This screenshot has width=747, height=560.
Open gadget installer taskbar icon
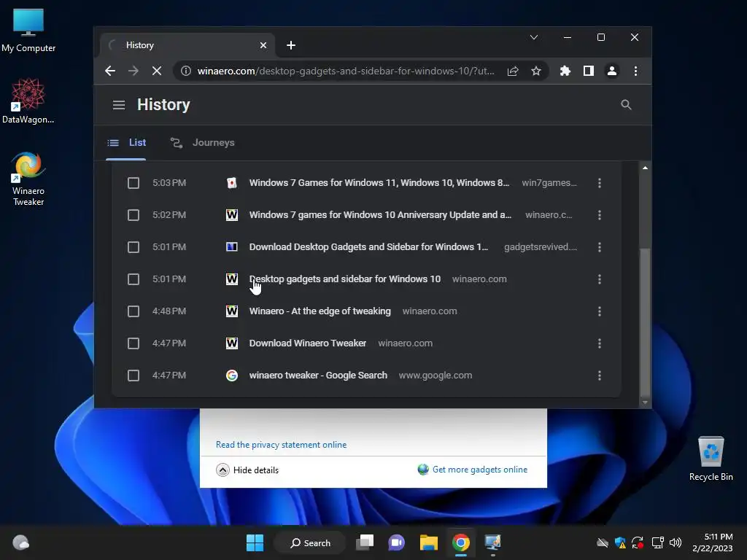click(492, 542)
